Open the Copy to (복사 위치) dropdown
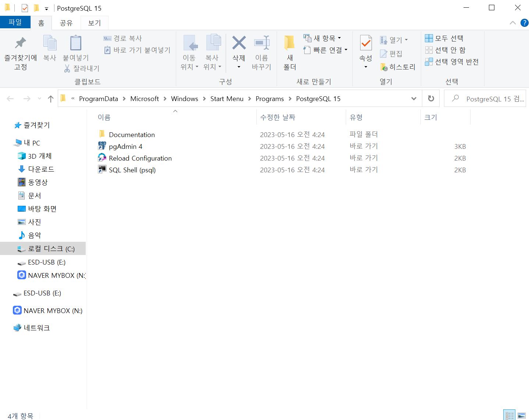This screenshot has height=420, width=529. (x=212, y=67)
